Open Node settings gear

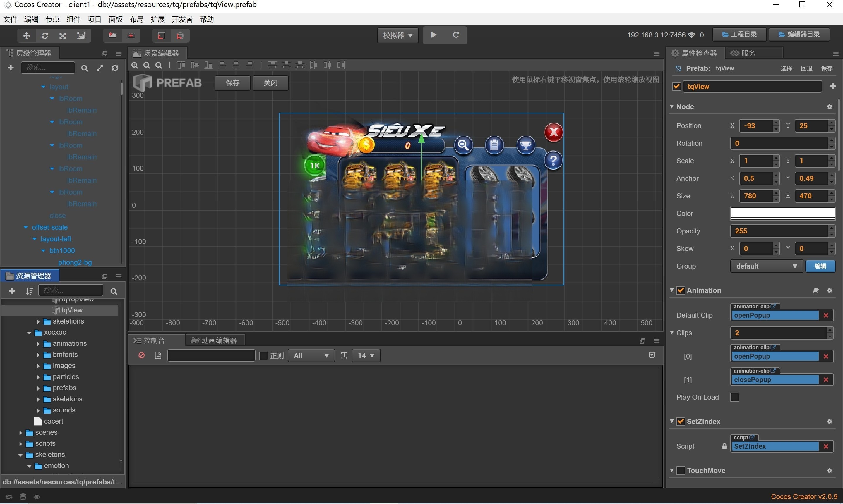tap(830, 107)
